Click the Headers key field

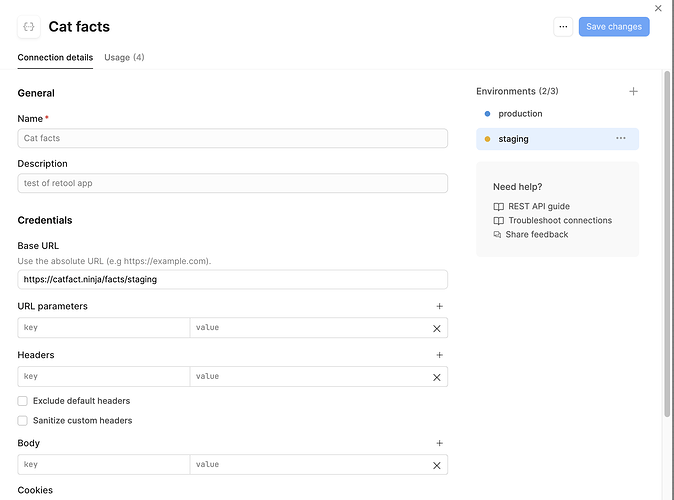click(x=104, y=376)
